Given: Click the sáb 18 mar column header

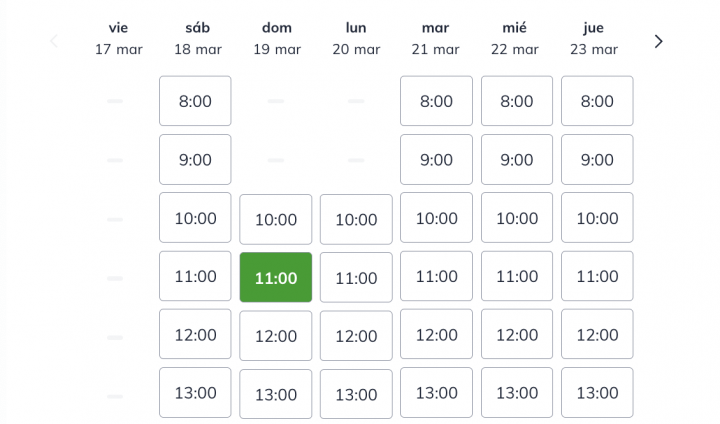Looking at the screenshot, I should pyautogui.click(x=197, y=38).
